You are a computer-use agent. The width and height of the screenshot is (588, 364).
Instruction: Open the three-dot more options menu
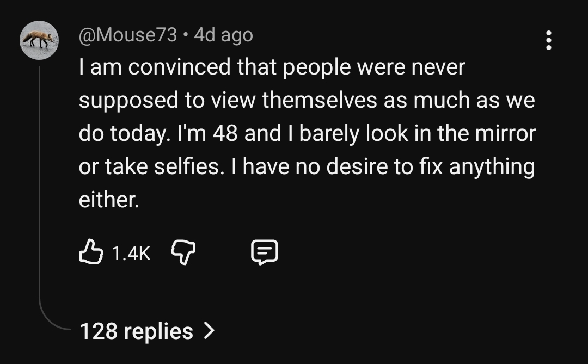(549, 40)
